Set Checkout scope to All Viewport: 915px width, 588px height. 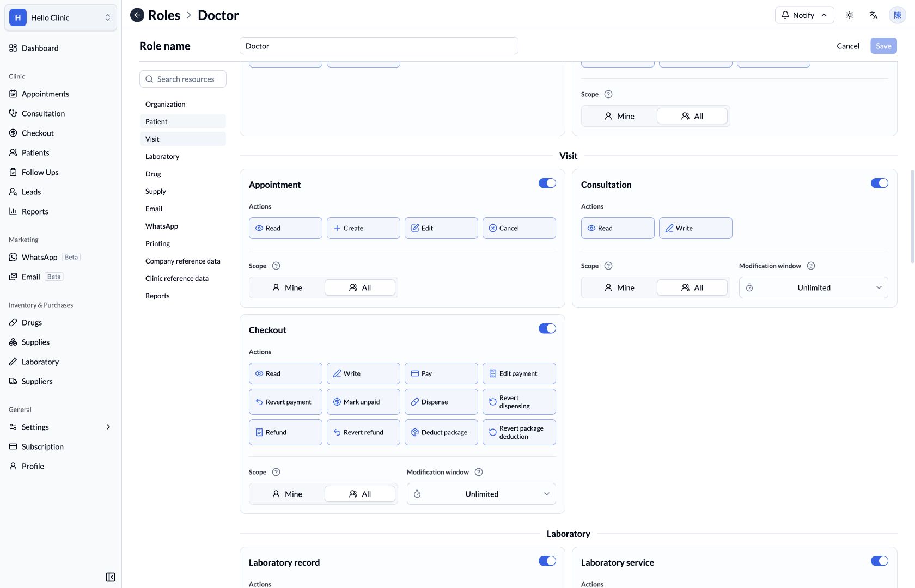click(360, 494)
